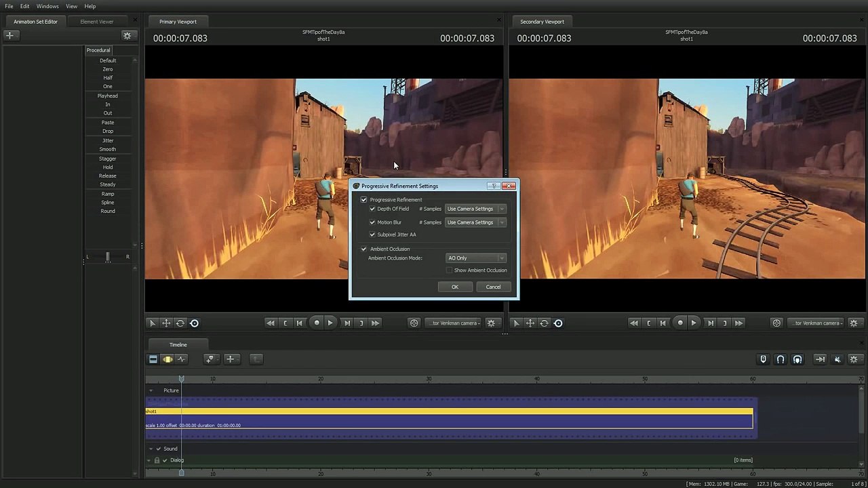This screenshot has height=488, width=868.
Task: Confirm the dialog with OK
Action: (455, 287)
